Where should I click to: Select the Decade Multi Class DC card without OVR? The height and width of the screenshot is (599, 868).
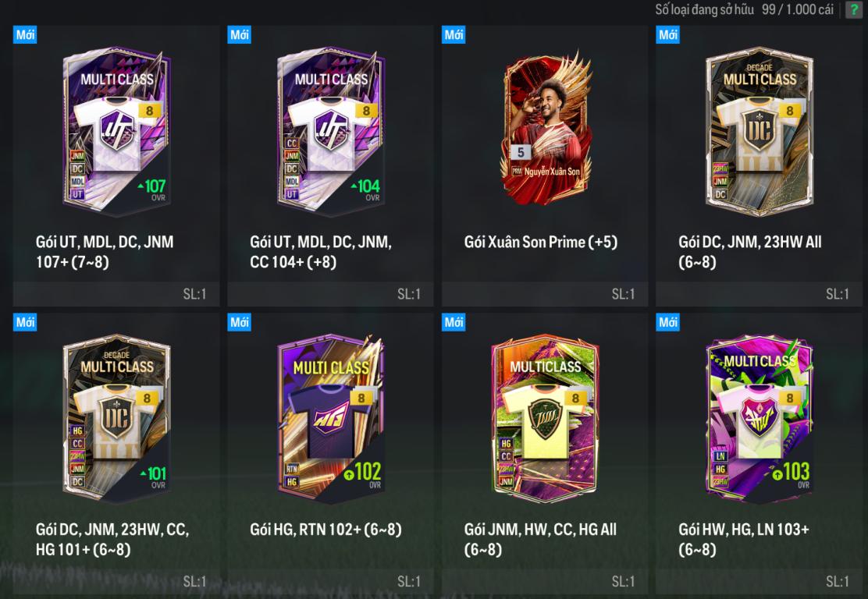coord(759,132)
